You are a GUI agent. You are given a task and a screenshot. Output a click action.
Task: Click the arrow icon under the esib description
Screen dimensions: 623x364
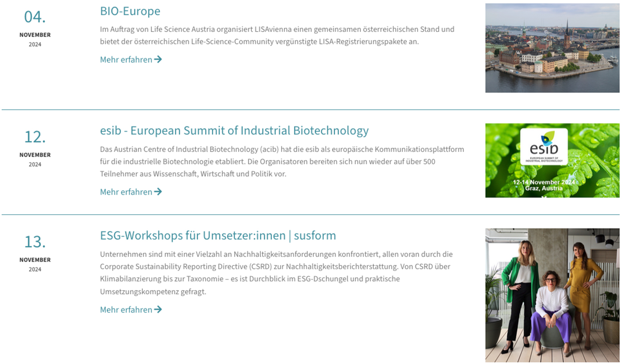click(158, 192)
